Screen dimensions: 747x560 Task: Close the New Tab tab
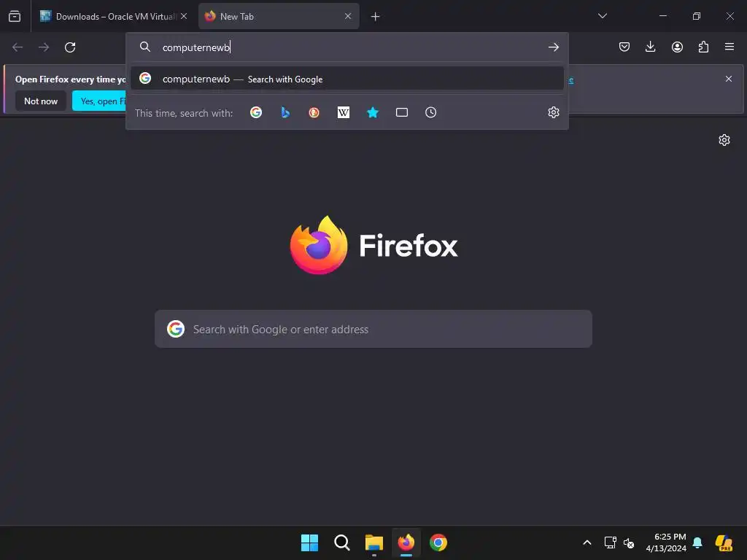(x=348, y=16)
